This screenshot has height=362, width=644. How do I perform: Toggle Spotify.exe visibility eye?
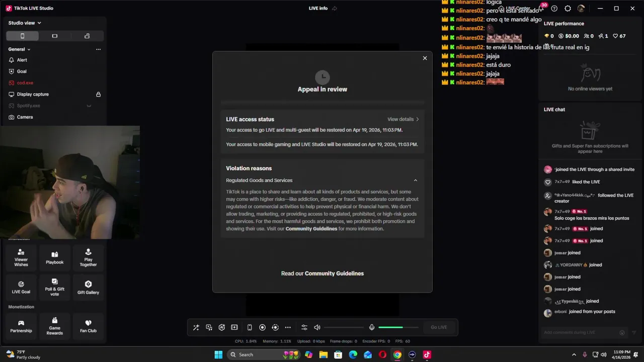coord(89,106)
